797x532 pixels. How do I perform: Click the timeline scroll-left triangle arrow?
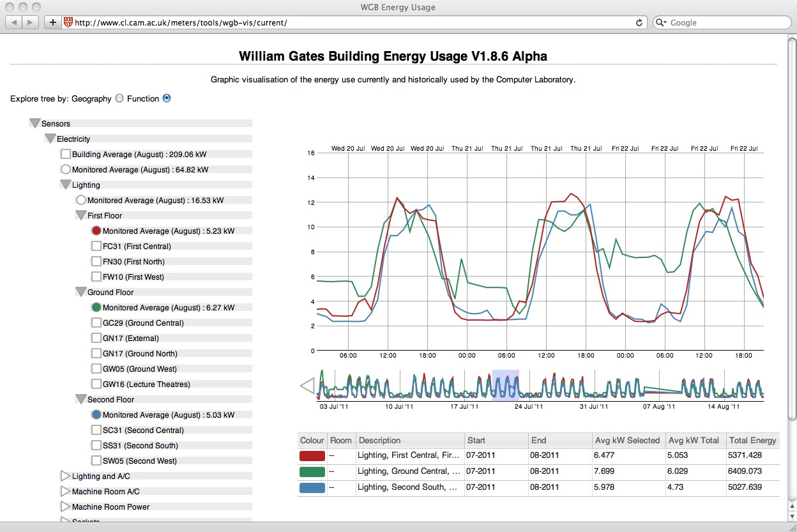(x=307, y=385)
